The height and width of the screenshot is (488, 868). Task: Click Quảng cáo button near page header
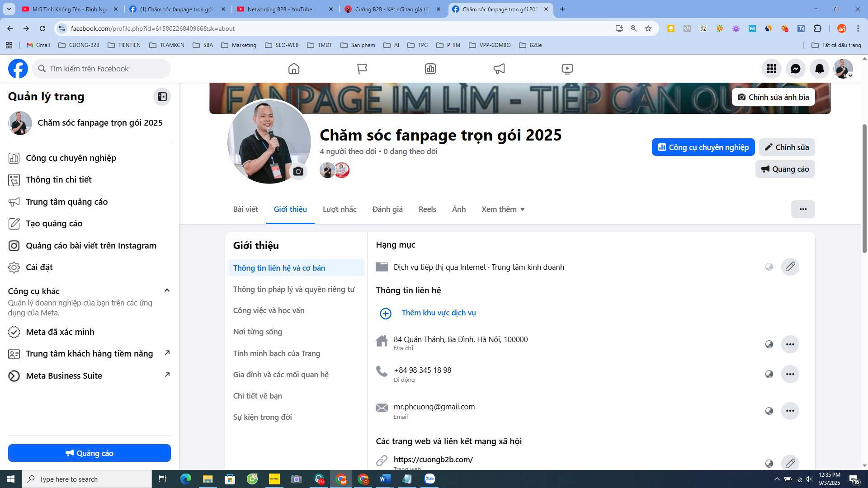pyautogui.click(x=785, y=169)
